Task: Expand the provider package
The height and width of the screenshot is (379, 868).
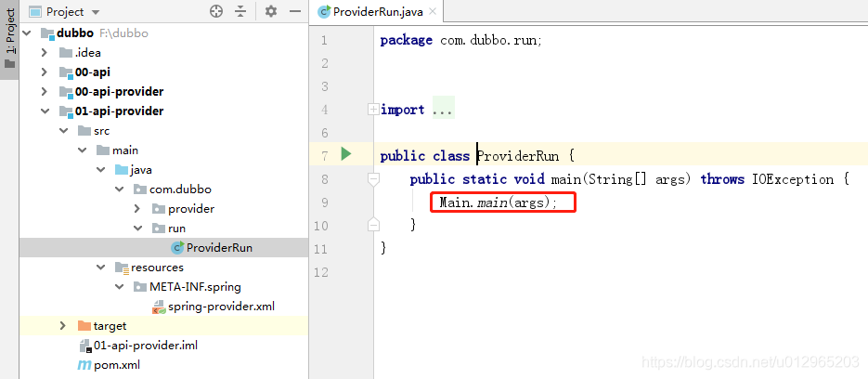Action: (x=137, y=209)
